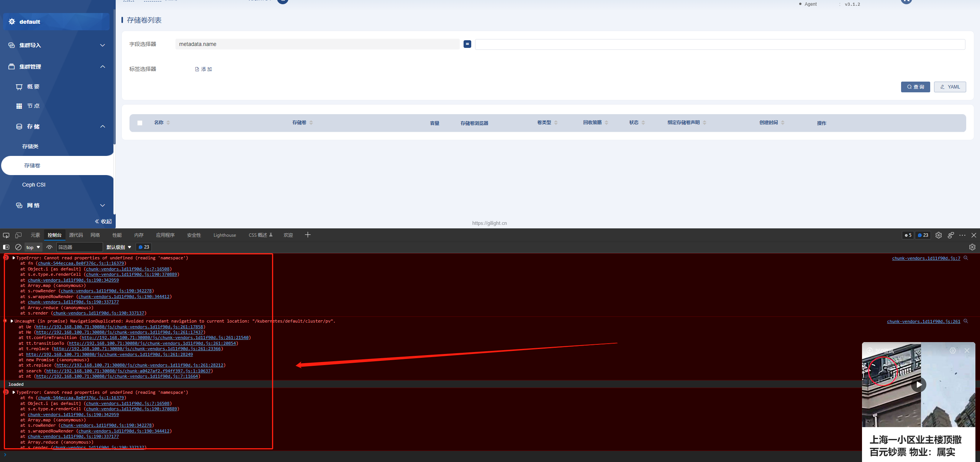
Task: Click the live expression eye icon
Action: 49,247
